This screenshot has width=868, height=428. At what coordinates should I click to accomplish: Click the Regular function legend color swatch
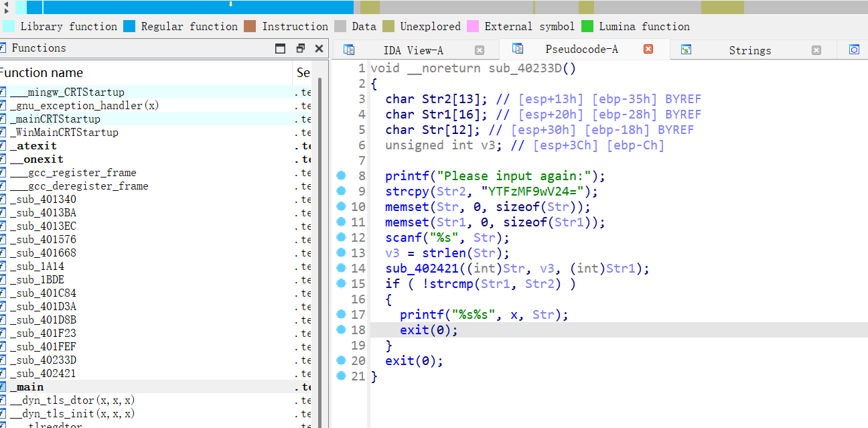pyautogui.click(x=129, y=27)
